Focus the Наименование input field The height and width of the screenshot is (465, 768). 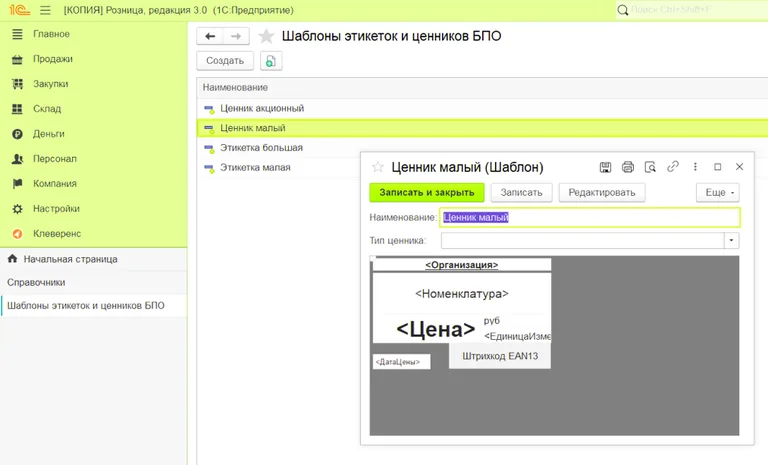tap(590, 218)
